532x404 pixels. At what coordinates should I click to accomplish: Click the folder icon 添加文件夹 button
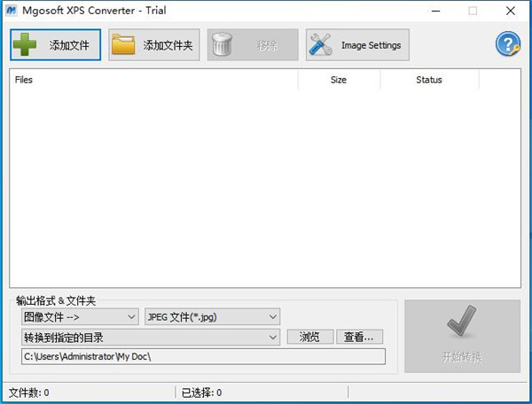(x=154, y=44)
